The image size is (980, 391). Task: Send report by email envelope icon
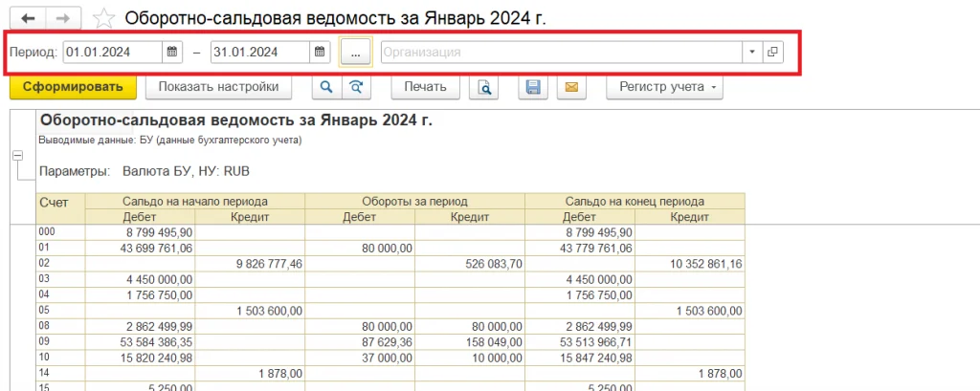(570, 87)
